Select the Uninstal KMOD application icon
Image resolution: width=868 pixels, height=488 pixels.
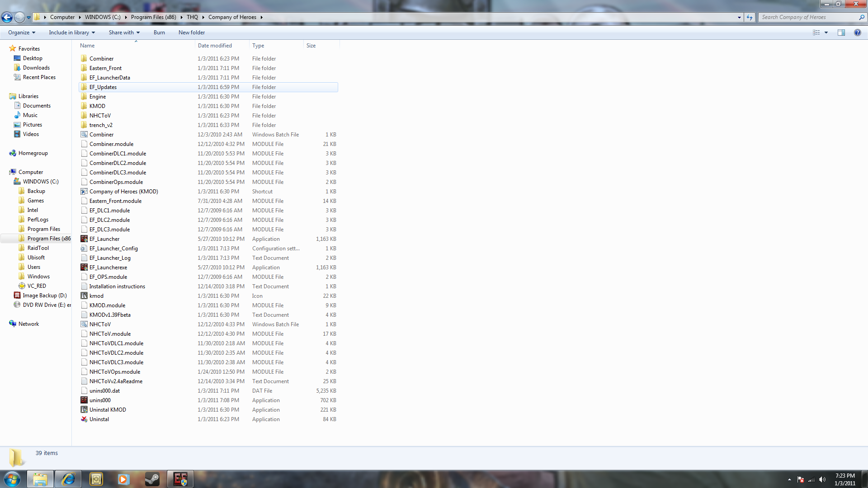(84, 410)
